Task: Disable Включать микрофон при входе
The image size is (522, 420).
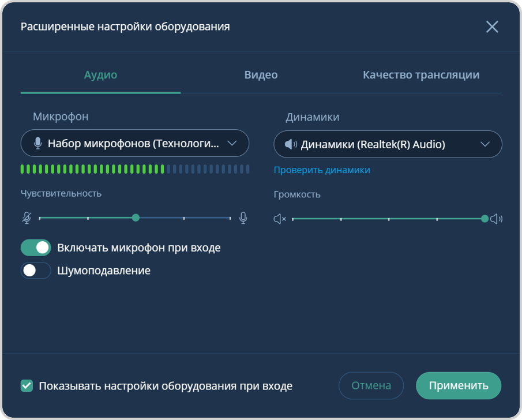Action: pos(36,247)
